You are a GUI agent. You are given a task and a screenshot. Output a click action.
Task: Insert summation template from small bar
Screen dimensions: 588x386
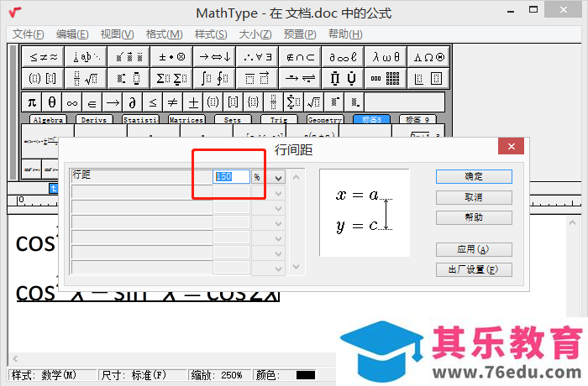(294, 102)
